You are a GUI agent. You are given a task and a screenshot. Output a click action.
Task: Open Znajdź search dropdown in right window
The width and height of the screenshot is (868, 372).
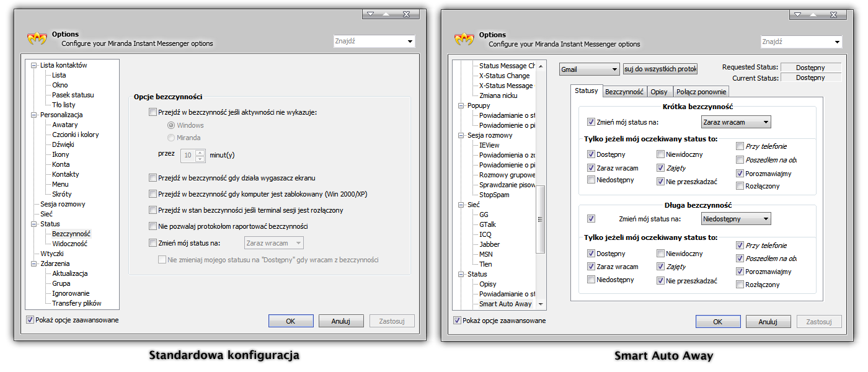click(837, 42)
